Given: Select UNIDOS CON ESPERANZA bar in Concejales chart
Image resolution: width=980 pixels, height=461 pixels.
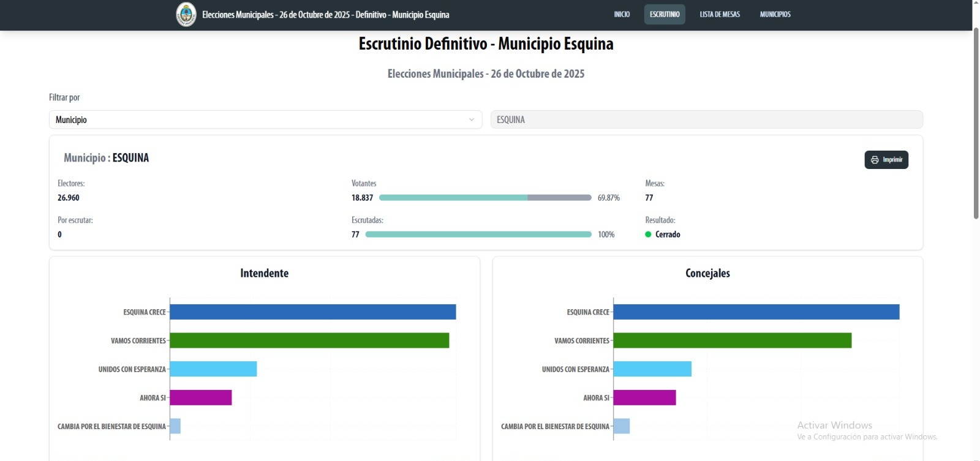Looking at the screenshot, I should click(x=652, y=369).
